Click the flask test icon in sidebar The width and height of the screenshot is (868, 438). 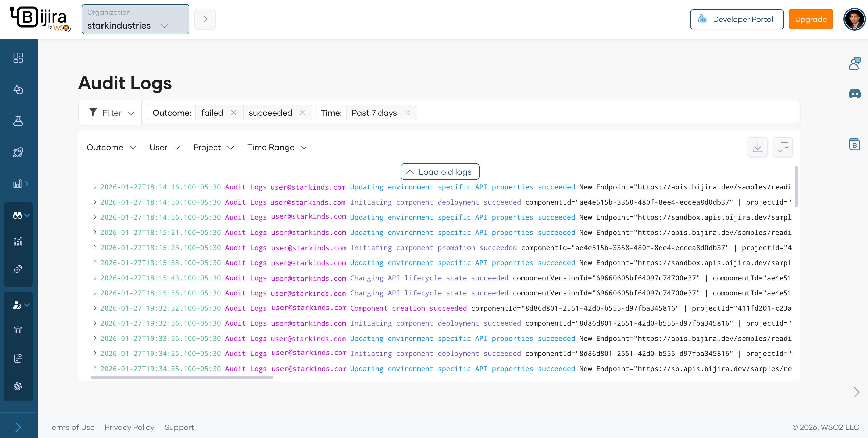(18, 121)
